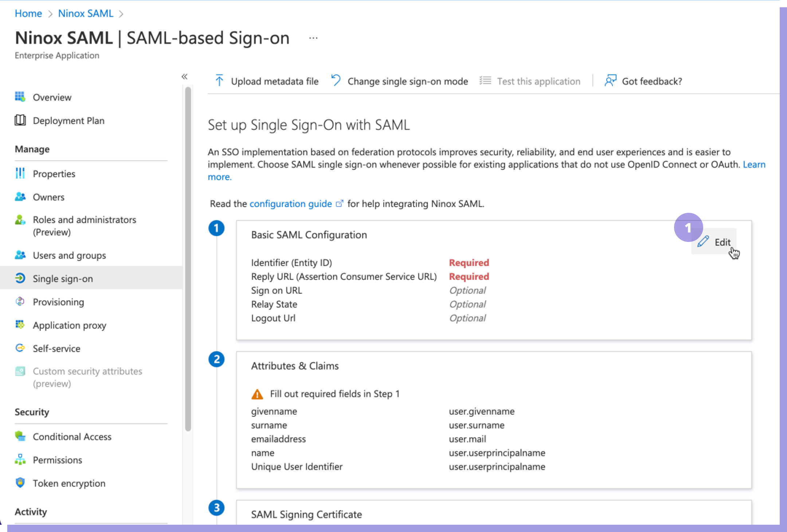Screen dimensions: 787x532
Task: Click the Overview grid icon
Action: [x=20, y=97]
